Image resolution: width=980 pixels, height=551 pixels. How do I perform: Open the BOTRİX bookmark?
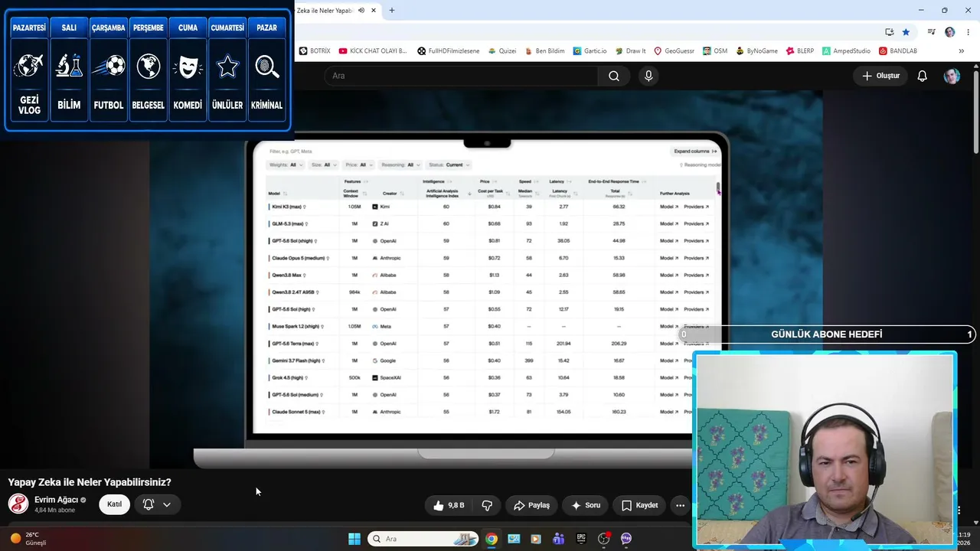[315, 51]
